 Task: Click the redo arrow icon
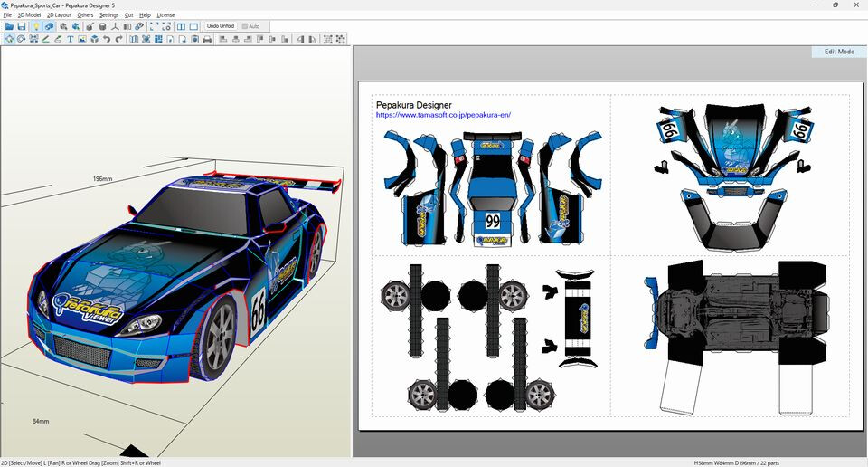pos(118,40)
